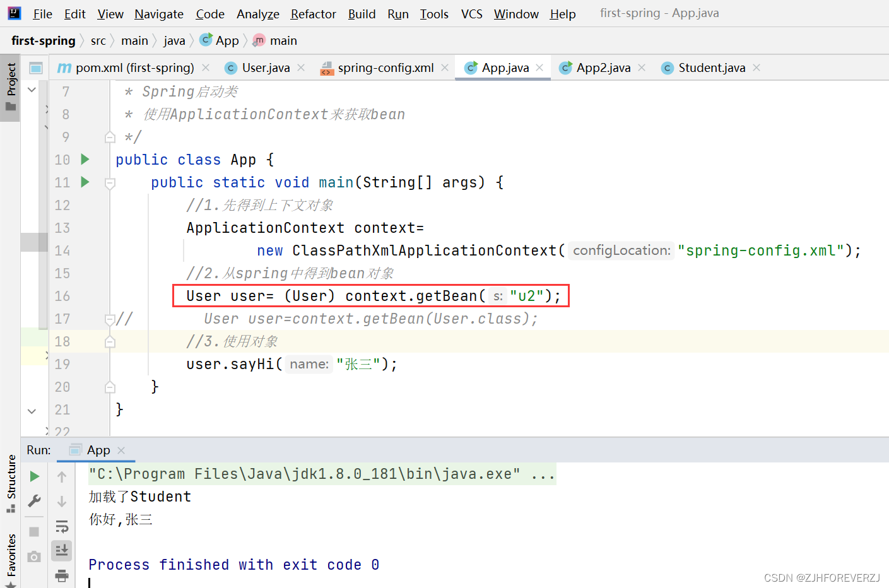Click the java breadcrumb item
Image resolution: width=889 pixels, height=588 pixels.
[x=174, y=41]
